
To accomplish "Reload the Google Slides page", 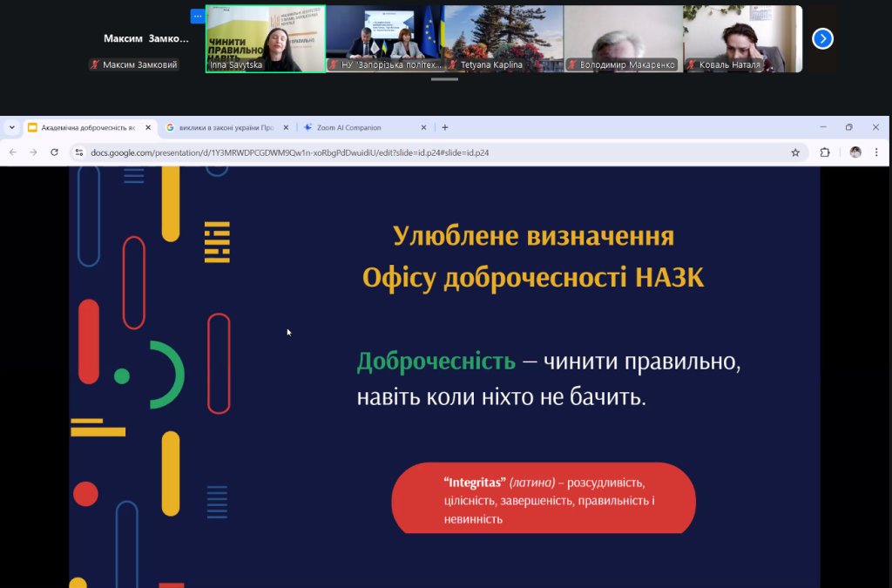I will 56,151.
